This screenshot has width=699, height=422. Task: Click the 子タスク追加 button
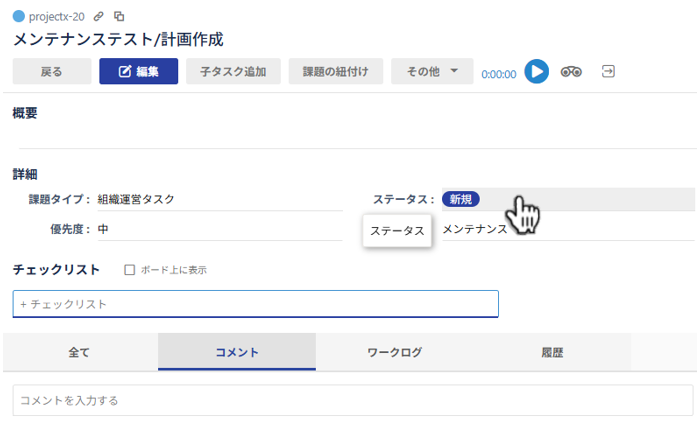[x=233, y=71]
